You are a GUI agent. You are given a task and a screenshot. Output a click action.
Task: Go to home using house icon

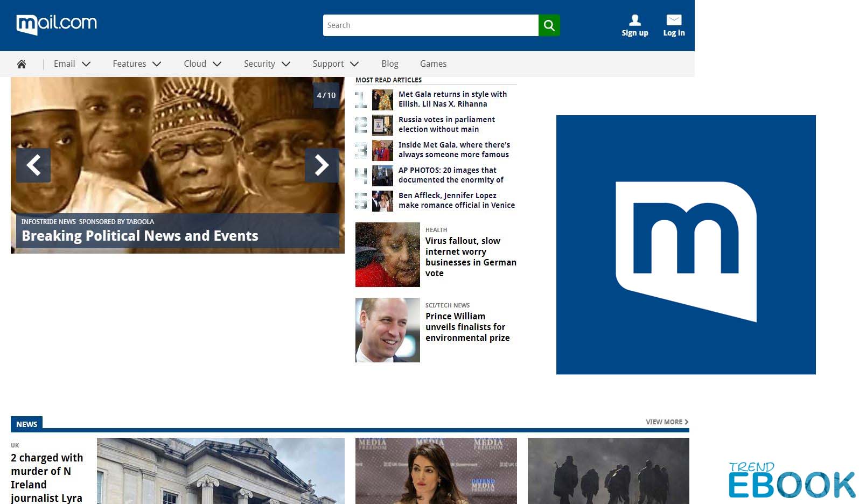[22, 64]
